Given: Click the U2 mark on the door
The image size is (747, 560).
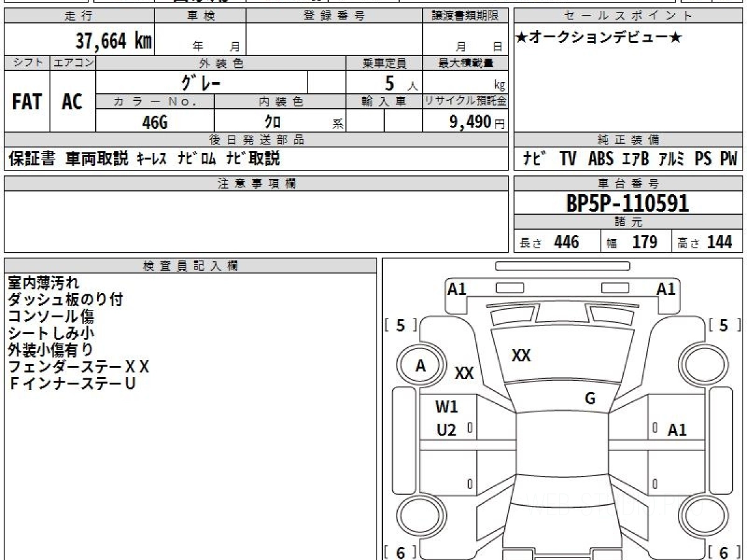Looking at the screenshot, I should coord(446,430).
